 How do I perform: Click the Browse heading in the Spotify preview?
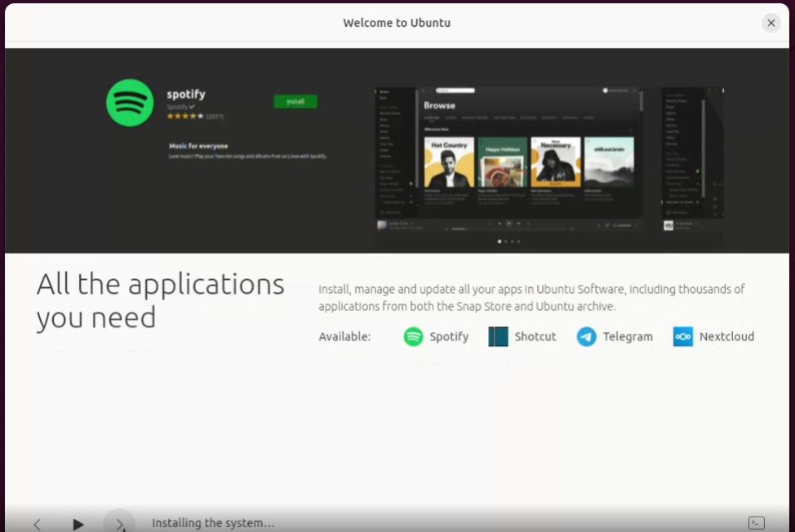click(x=440, y=105)
